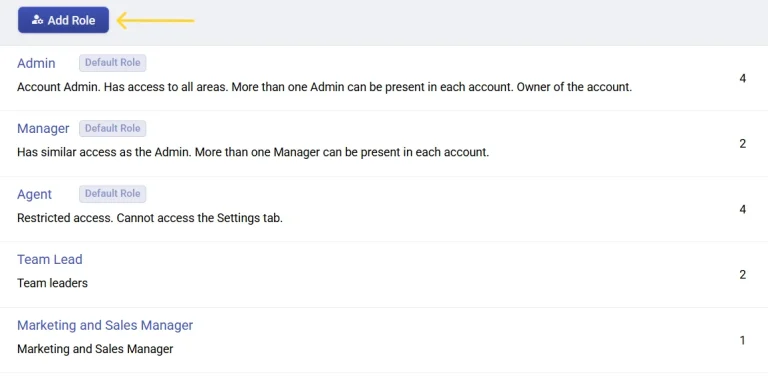This screenshot has width=768, height=387.
Task: Click the Default Role badge beside Admin
Action: pyautogui.click(x=113, y=63)
